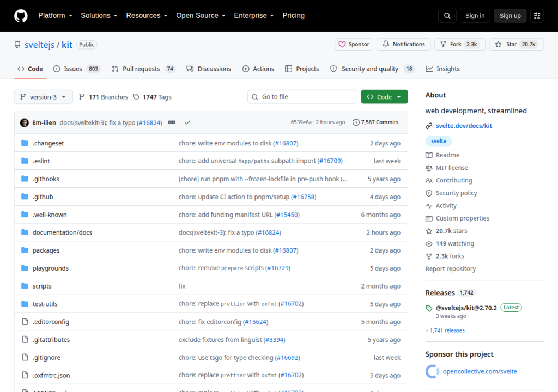Image resolution: width=558 pixels, height=392 pixels.
Task: Click the Go to file search field
Action: pos(302,97)
